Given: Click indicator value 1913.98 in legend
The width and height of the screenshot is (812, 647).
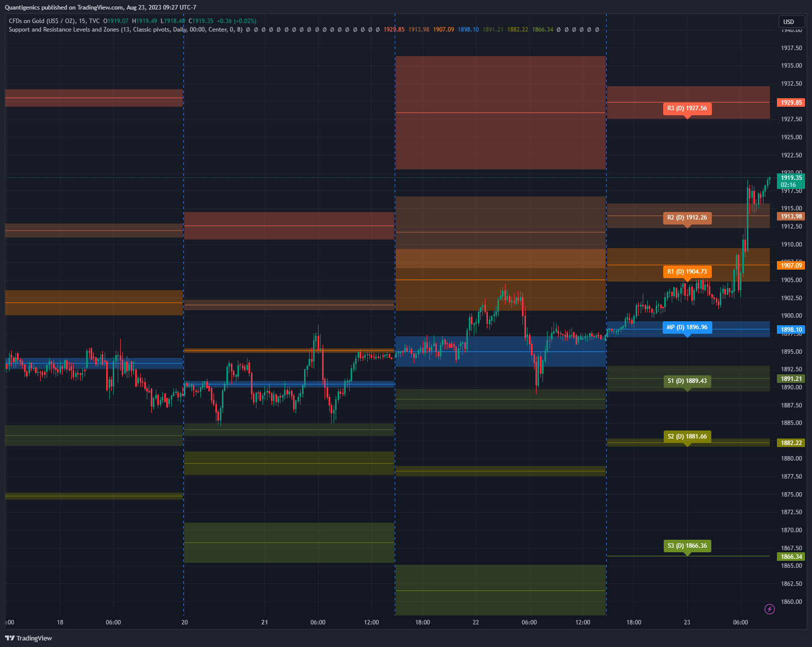Looking at the screenshot, I should click(x=419, y=30).
